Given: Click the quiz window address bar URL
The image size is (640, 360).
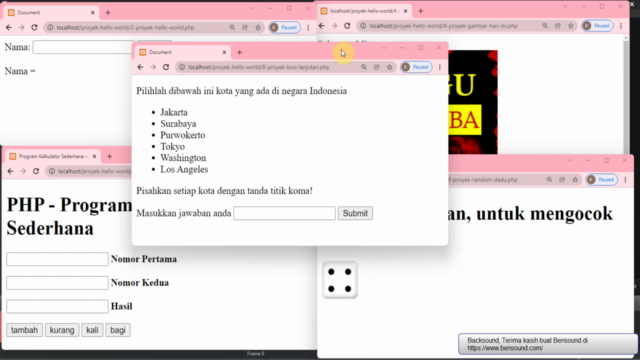Looking at the screenshot, I should coord(259,67).
